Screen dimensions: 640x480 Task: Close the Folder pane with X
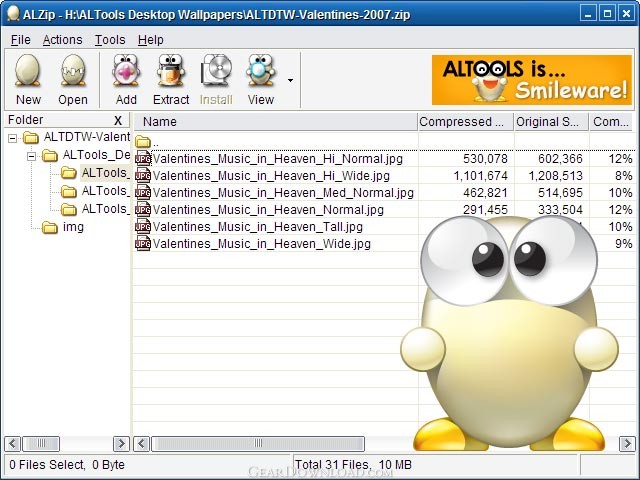click(x=118, y=120)
